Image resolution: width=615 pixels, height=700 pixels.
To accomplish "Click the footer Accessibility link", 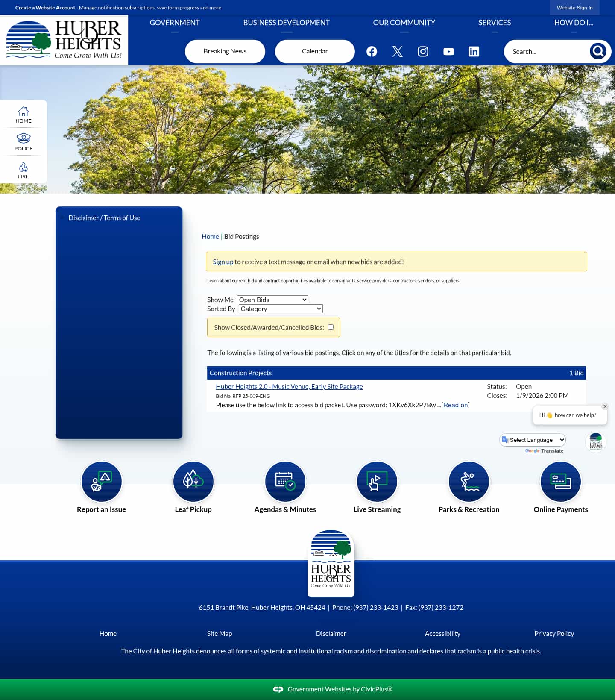I will [442, 633].
